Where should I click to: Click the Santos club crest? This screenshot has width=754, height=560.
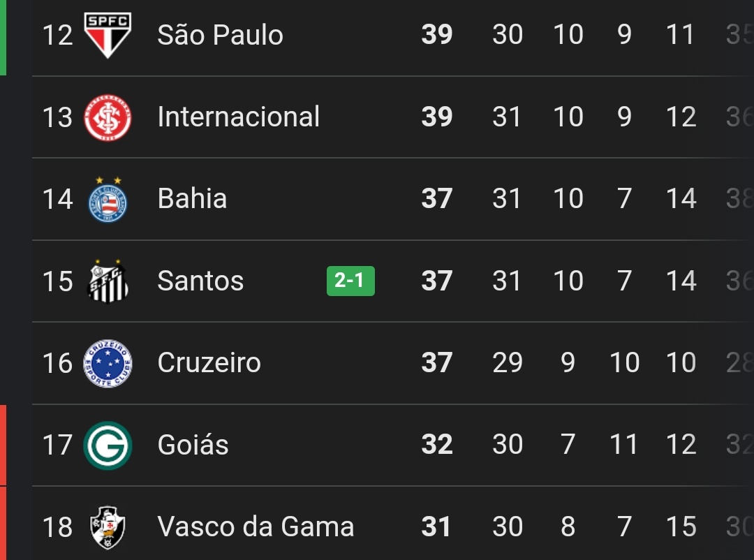click(108, 281)
